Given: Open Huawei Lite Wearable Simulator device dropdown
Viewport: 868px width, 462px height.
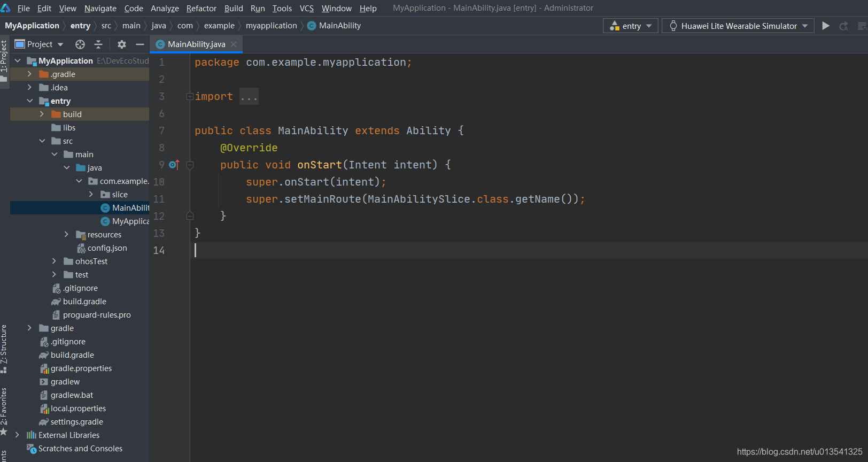Looking at the screenshot, I should point(738,26).
